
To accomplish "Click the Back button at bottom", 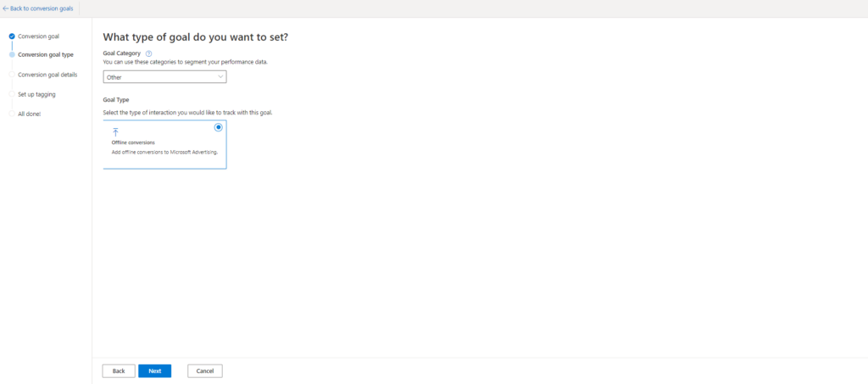I will click(x=119, y=370).
